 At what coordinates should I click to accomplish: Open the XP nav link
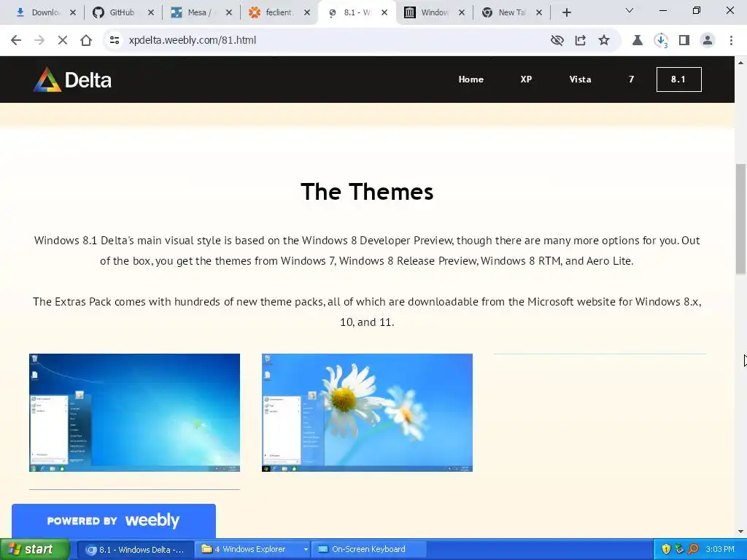(x=526, y=79)
